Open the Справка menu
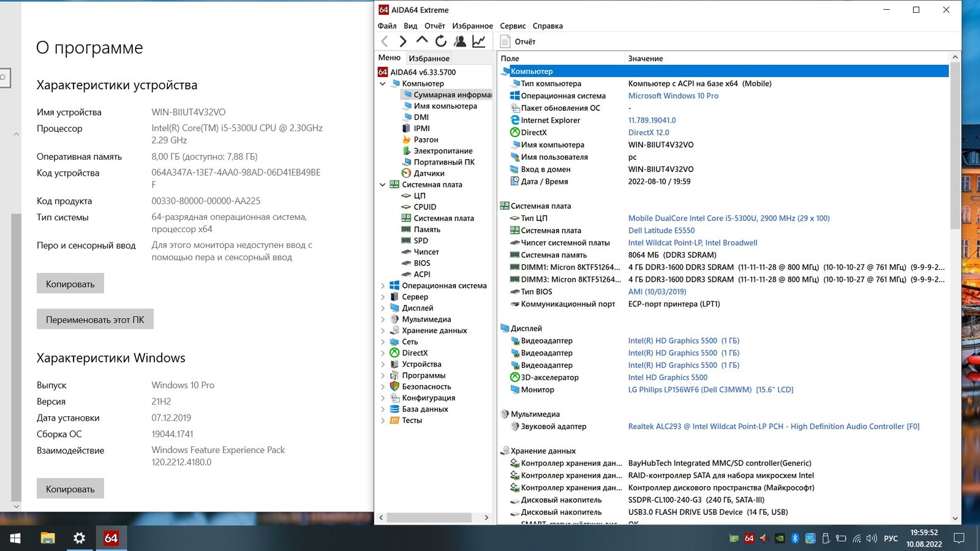 (x=548, y=26)
